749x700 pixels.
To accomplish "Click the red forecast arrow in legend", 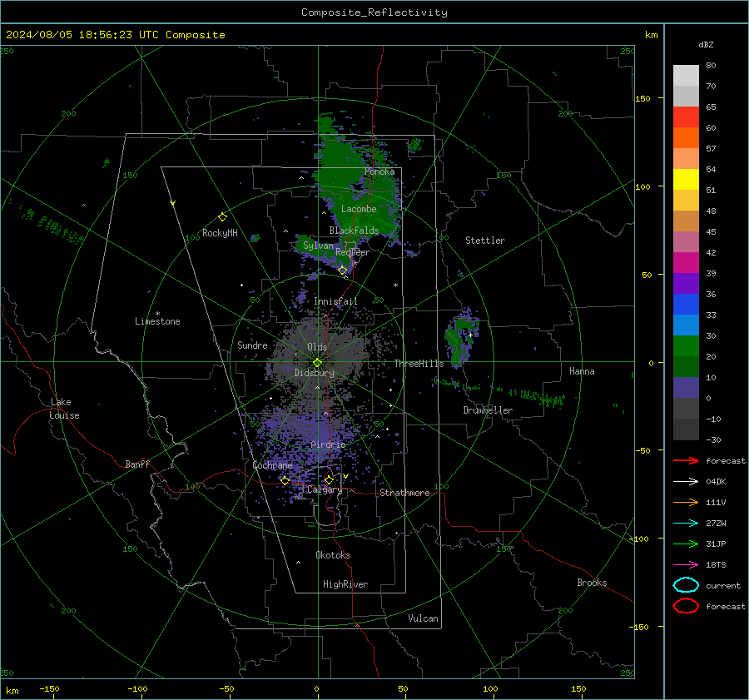I will [686, 460].
